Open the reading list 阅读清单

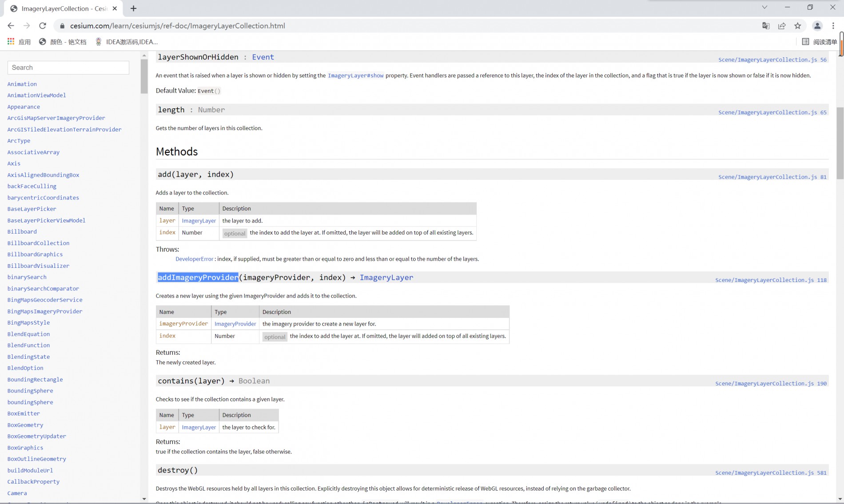819,42
